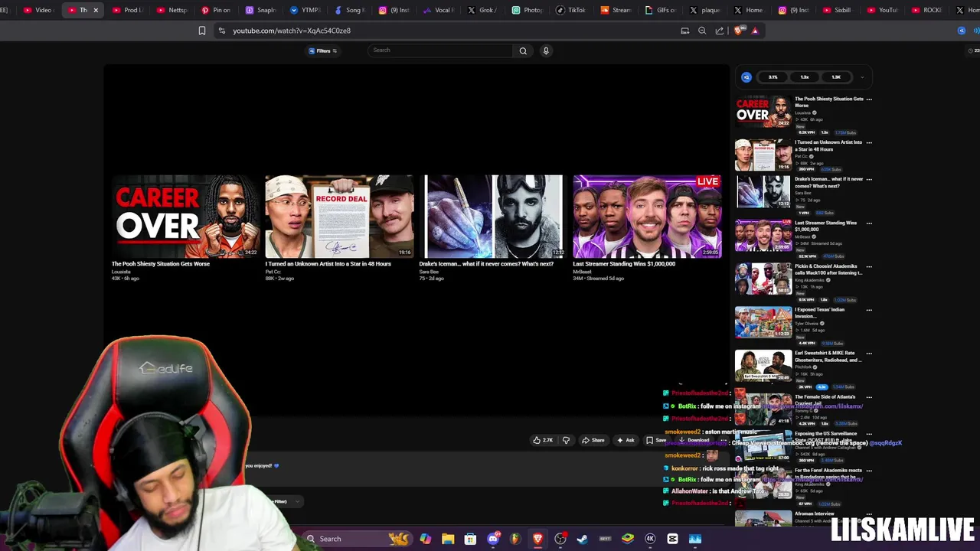Open site settings icon left of URL
This screenshot has height=551, width=980.
(x=221, y=31)
